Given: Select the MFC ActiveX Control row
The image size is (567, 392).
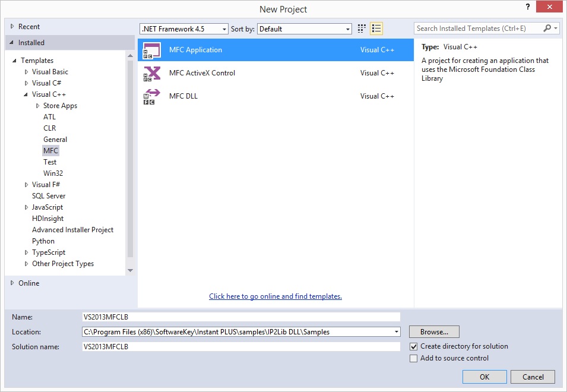Looking at the screenshot, I should [x=275, y=73].
